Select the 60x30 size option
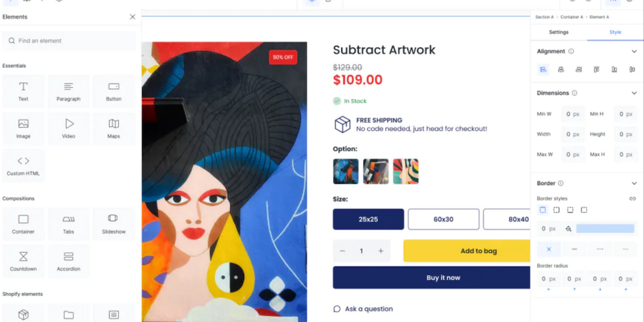The image size is (644, 322). coord(443,219)
